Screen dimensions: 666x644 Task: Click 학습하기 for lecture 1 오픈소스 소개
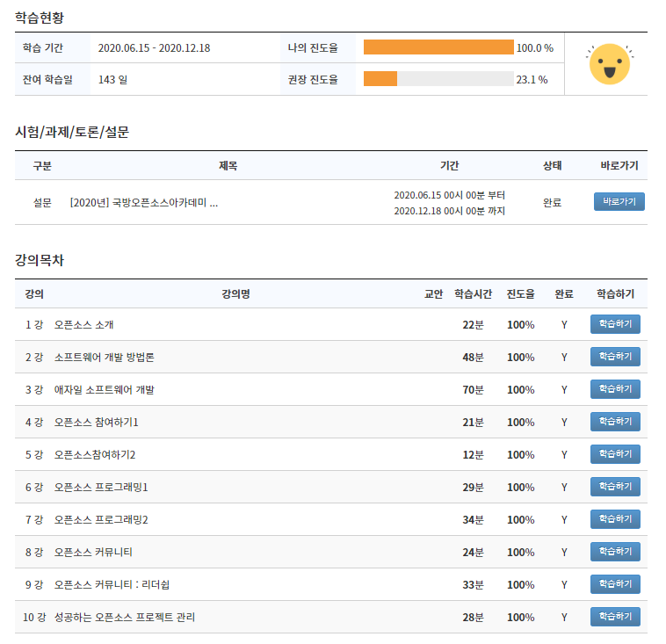tap(615, 324)
